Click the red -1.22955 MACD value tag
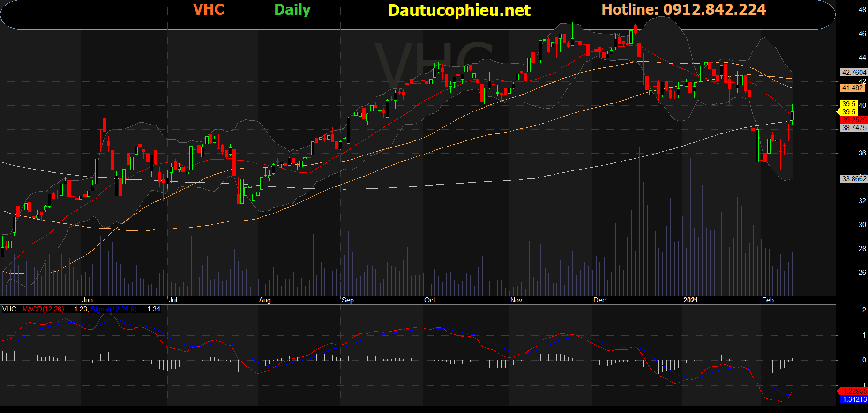868x413 pixels. 853,391
